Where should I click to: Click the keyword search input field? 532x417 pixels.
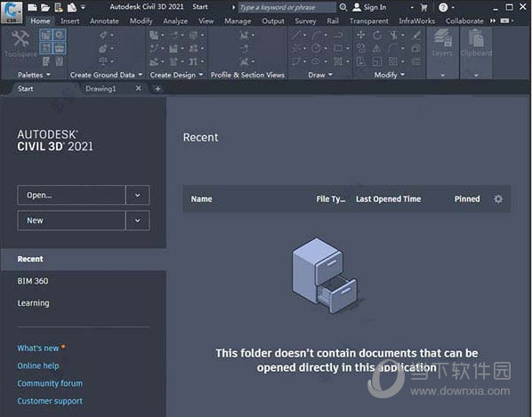287,7
